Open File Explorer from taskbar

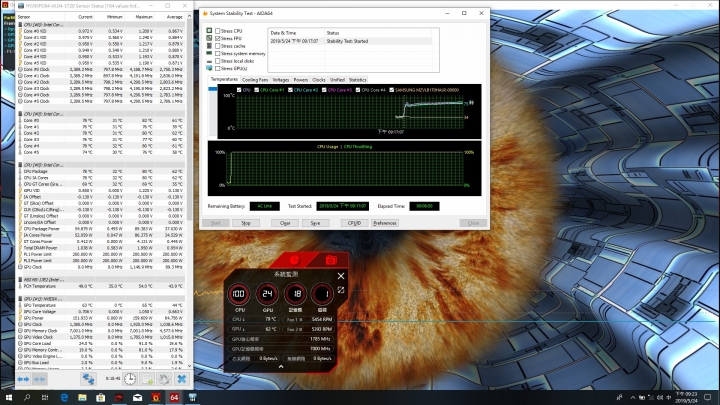pyautogui.click(x=82, y=397)
